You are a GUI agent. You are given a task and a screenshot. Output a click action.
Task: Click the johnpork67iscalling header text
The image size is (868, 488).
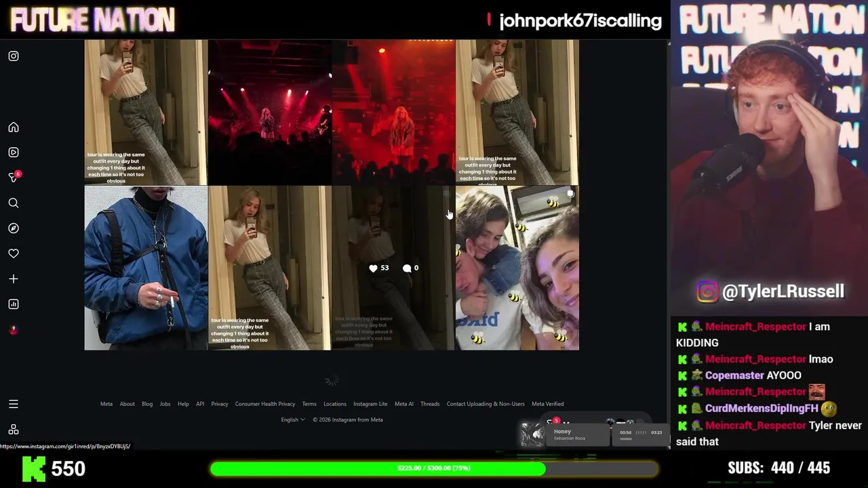coord(580,21)
